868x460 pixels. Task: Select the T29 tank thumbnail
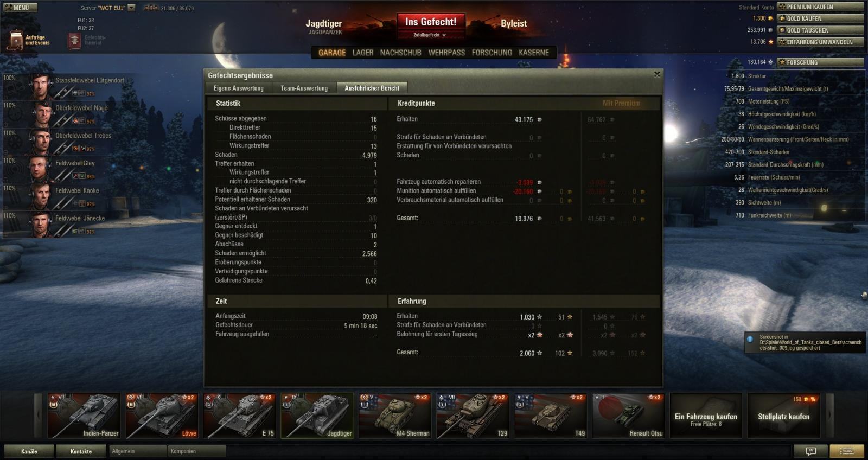pos(473,416)
